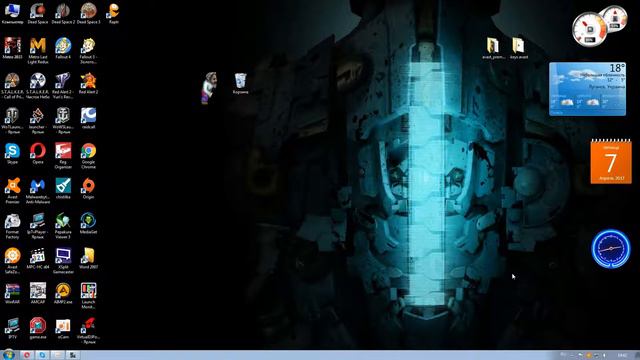Open the Computer desktop icon
Screen dimensions: 640x360
pyautogui.click(x=12, y=13)
